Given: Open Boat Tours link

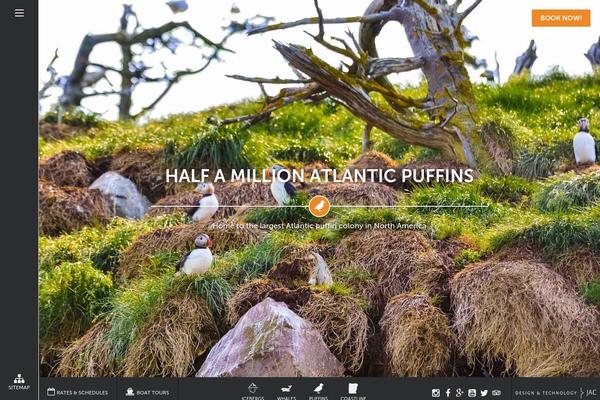Looking at the screenshot, I should (x=147, y=392).
